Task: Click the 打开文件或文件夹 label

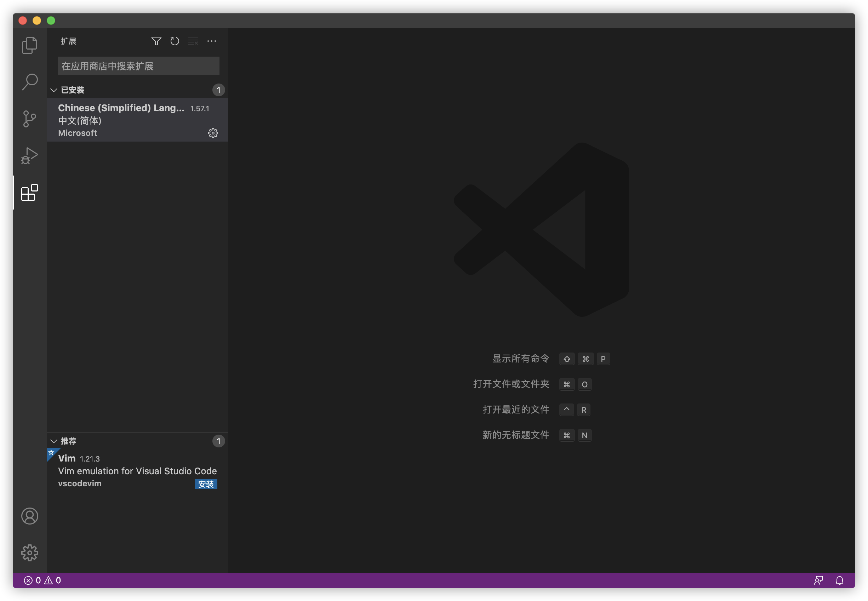Action: pyautogui.click(x=512, y=384)
